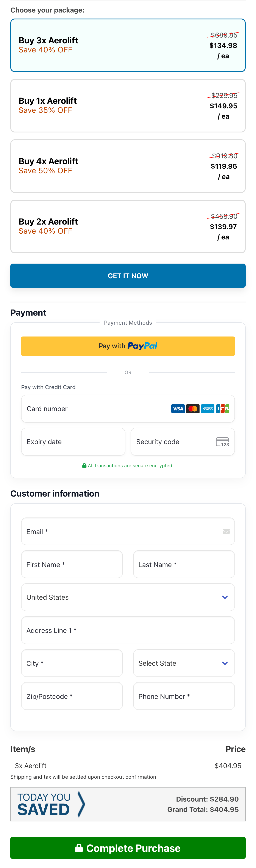The height and width of the screenshot is (868, 256).
Task: Click the PayPal logo on the yellow button
Action: pos(143,346)
